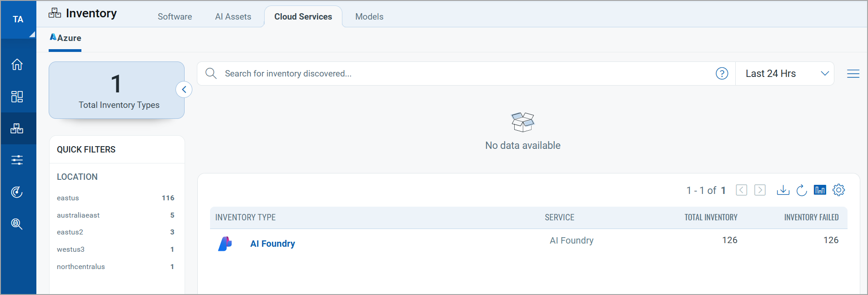868x295 pixels.
Task: Select the Cloud Services tab
Action: (303, 17)
